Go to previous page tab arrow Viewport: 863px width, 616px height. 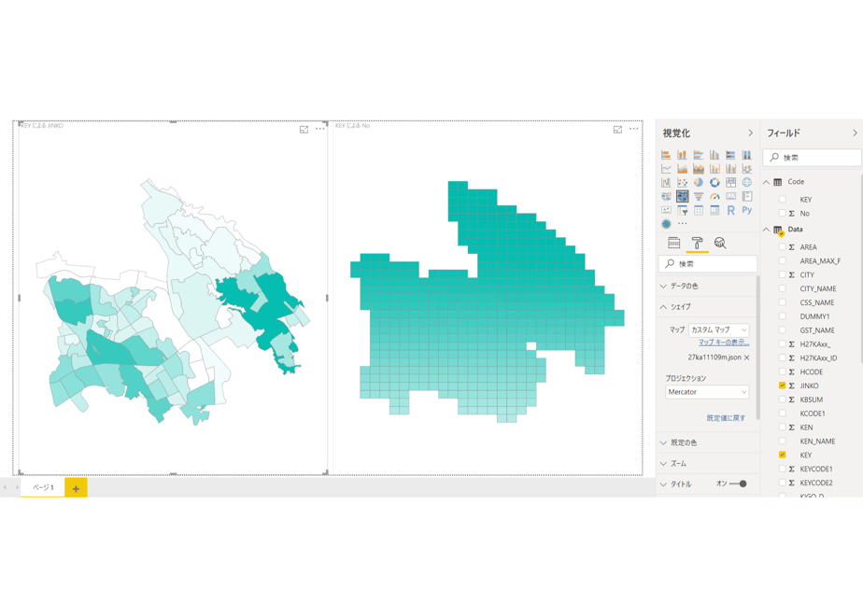[x=5, y=487]
